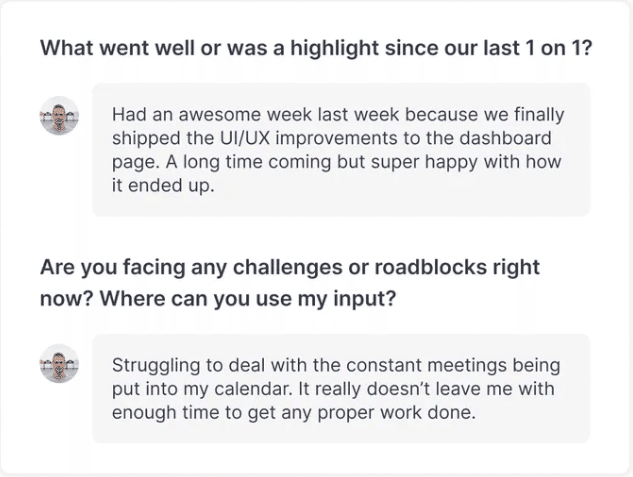The image size is (633, 477).
Task: Open the answer bubble about UI/UX improvements
Action: click(341, 150)
